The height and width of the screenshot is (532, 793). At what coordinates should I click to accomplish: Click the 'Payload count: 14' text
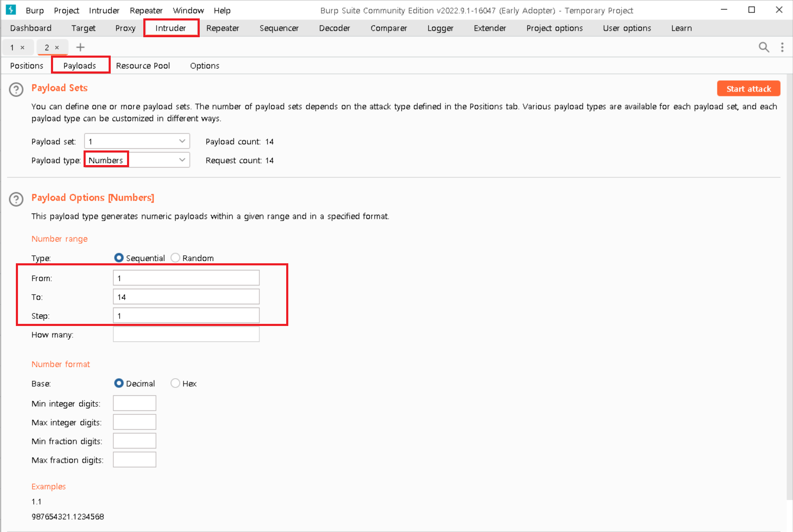pyautogui.click(x=239, y=142)
